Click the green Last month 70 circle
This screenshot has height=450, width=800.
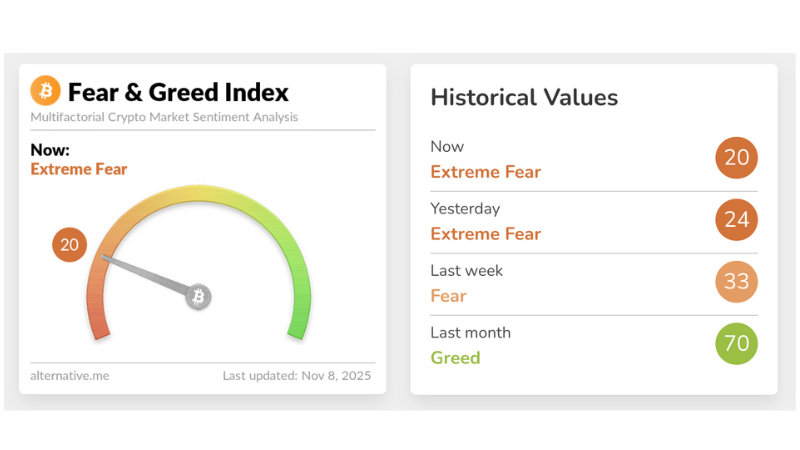point(737,344)
